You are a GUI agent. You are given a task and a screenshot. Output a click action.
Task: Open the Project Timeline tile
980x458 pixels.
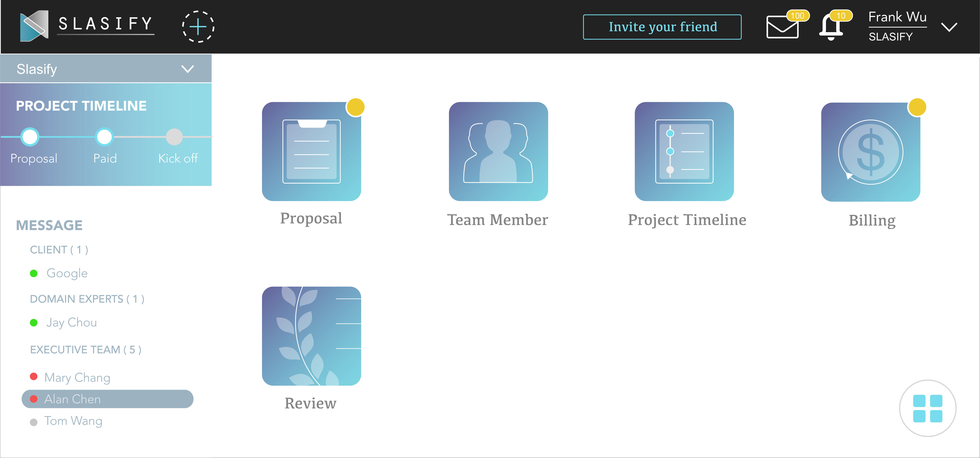click(x=684, y=151)
